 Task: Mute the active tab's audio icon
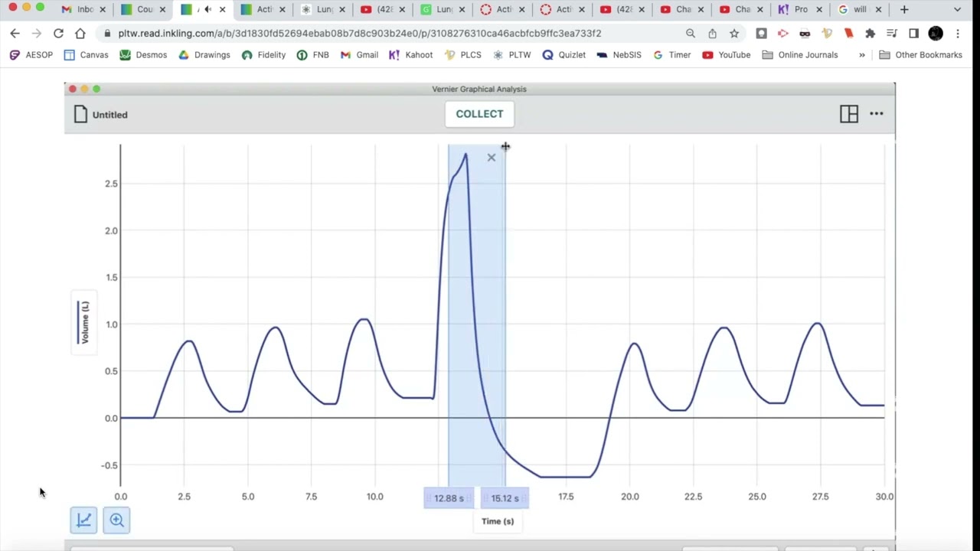click(x=207, y=9)
